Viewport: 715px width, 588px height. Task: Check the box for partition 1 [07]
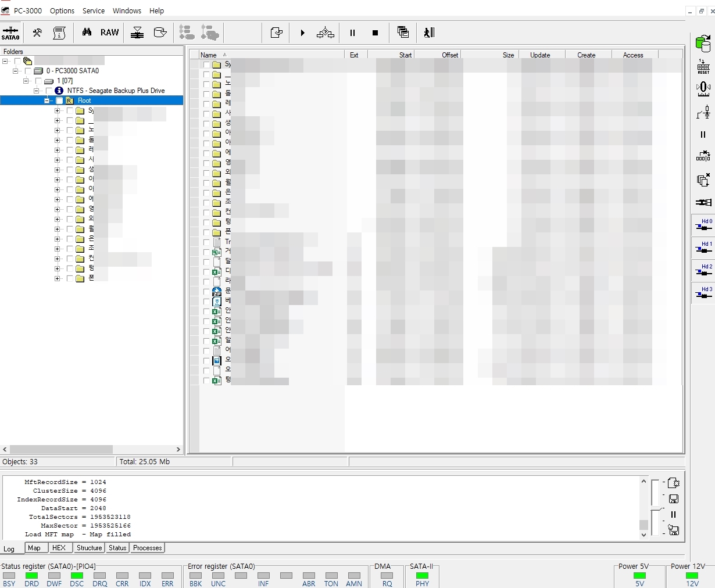point(38,81)
